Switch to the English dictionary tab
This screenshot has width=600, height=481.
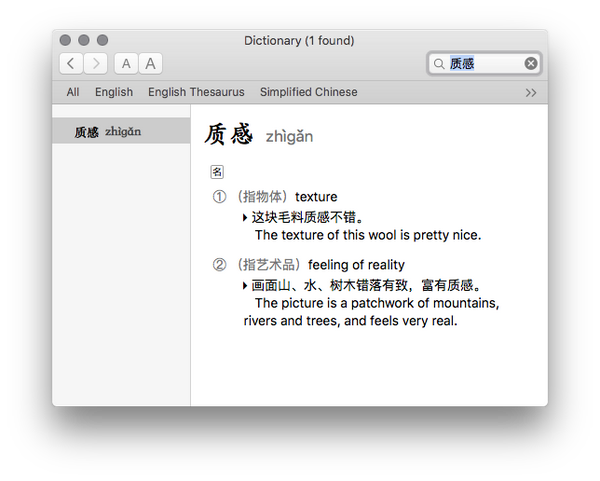point(114,92)
